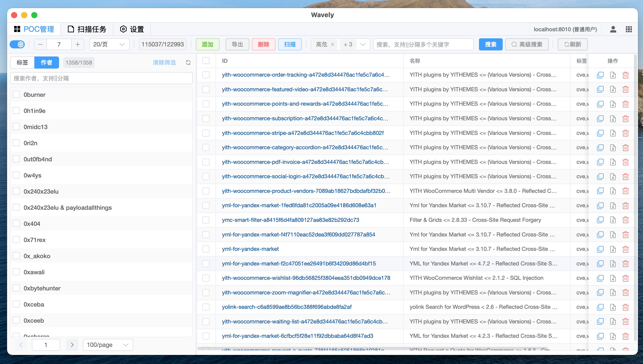
Task: Click the 清除筛选 clear filter link
Action: pyautogui.click(x=164, y=63)
